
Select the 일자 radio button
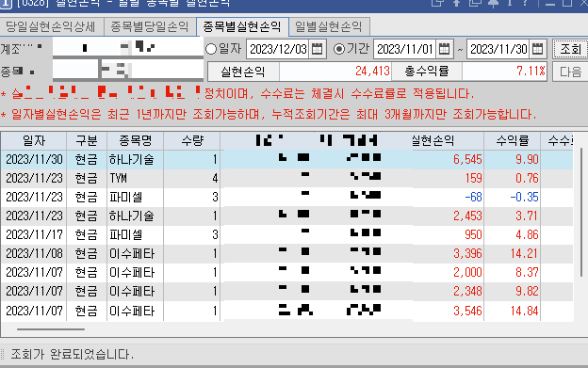[x=211, y=49]
